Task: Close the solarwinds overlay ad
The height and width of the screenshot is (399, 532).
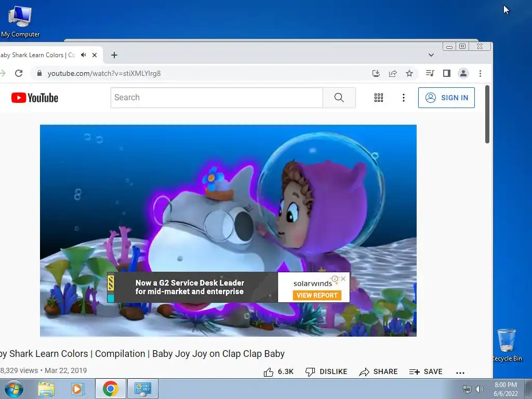Action: (x=343, y=278)
